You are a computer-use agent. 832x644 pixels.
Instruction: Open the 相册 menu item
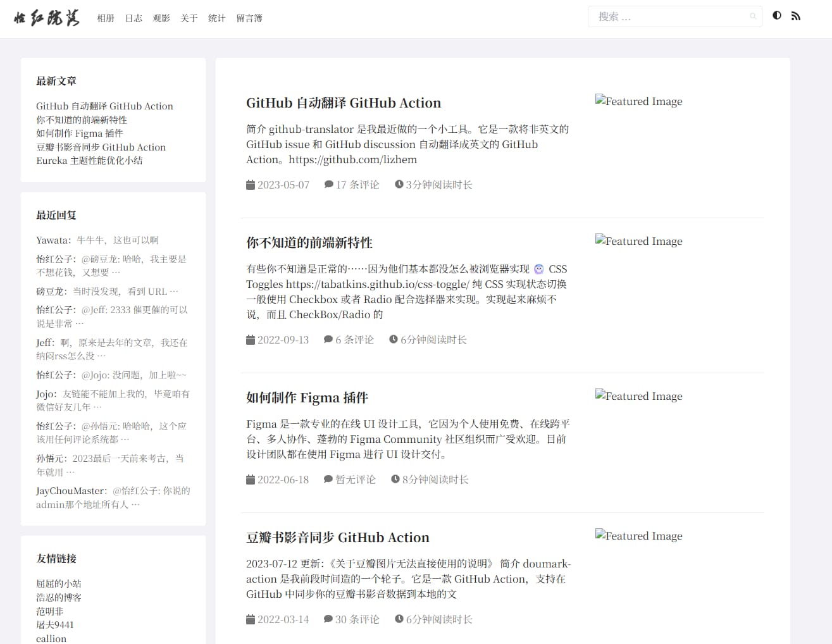[x=106, y=18]
